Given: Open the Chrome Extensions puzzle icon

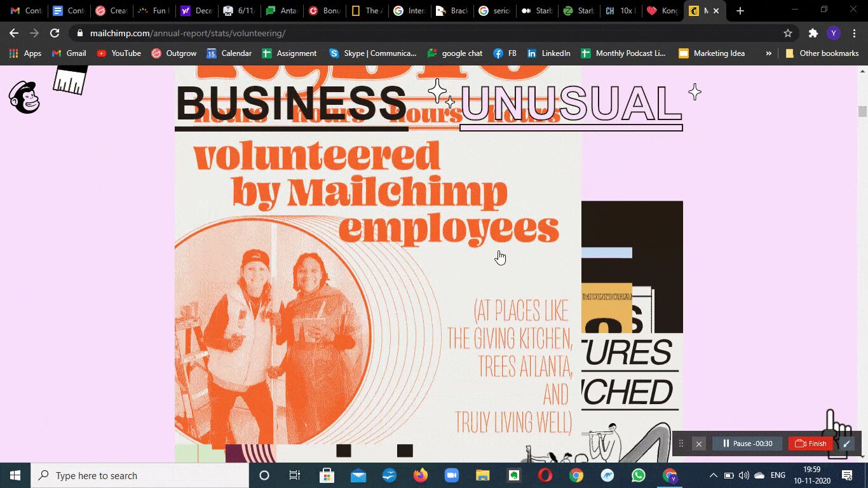Looking at the screenshot, I should 813,33.
